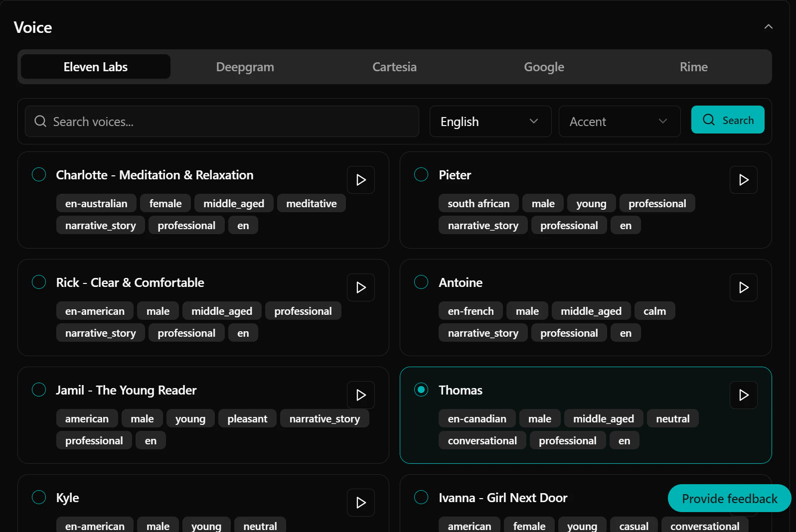
Task: Play the Kyle voice sample
Action: pyautogui.click(x=361, y=503)
